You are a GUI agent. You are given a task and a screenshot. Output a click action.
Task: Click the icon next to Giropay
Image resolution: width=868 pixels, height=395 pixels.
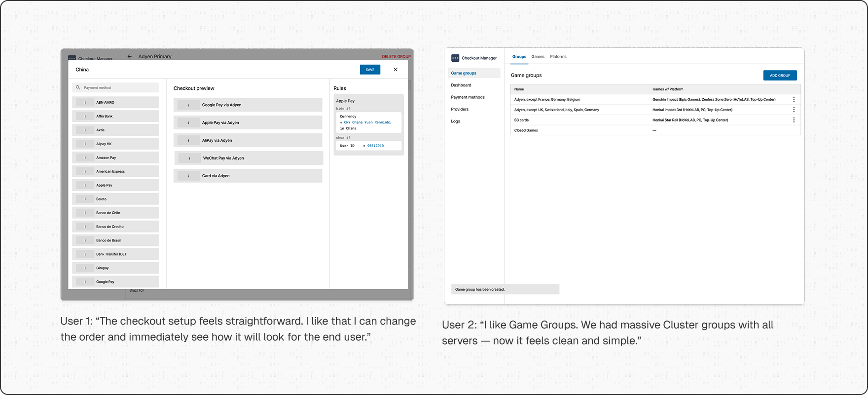click(x=85, y=268)
